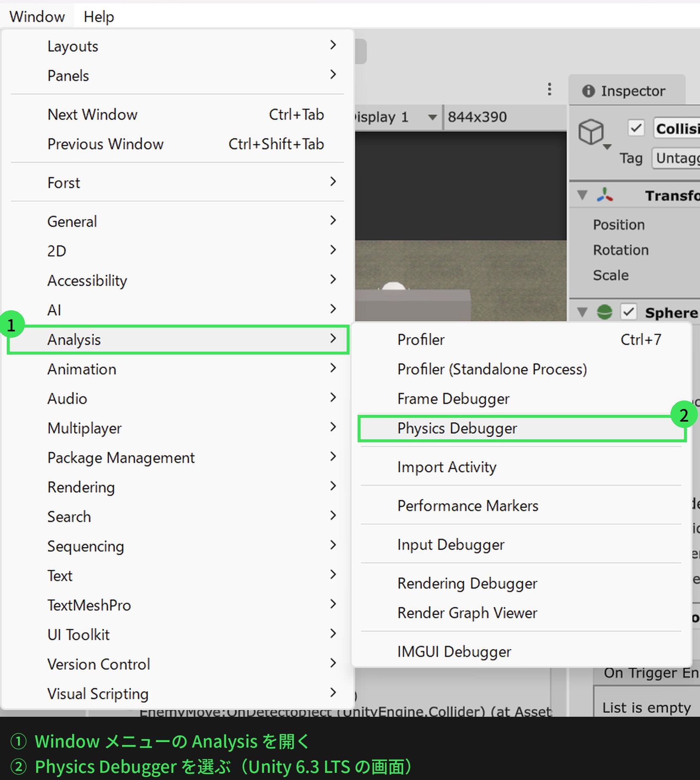Collapse the Sphere Collider foldout

[x=582, y=312]
